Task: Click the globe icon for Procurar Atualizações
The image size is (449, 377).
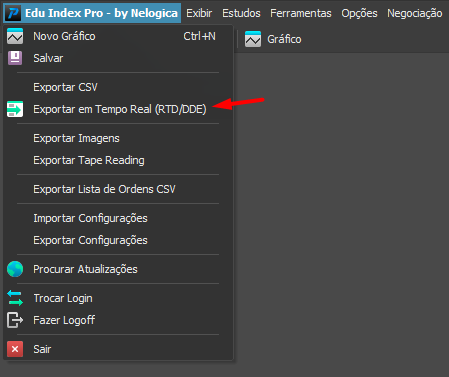Action: [15, 269]
